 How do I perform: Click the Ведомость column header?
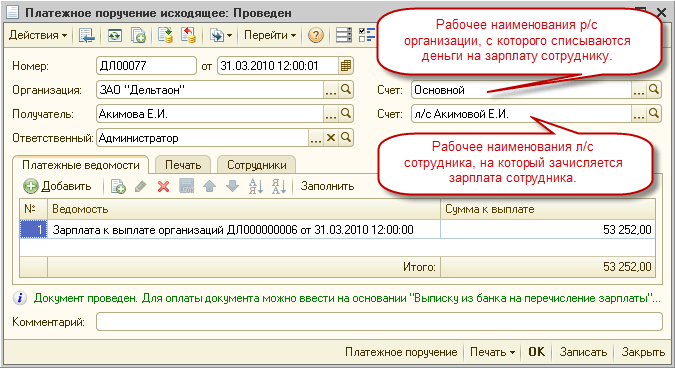244,209
